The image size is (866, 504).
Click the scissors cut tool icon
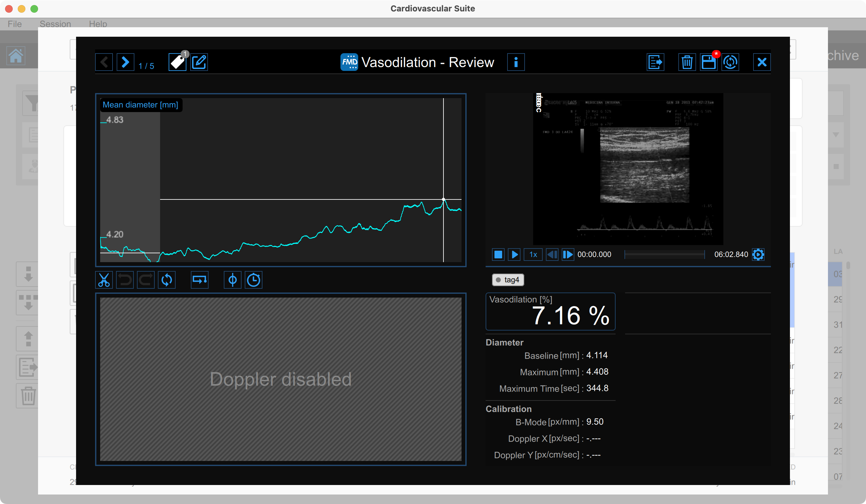pos(104,280)
